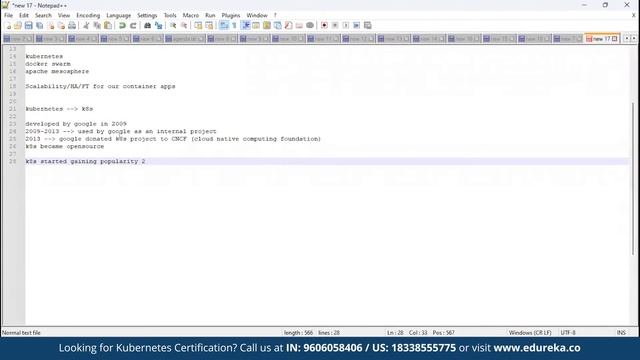Image resolution: width=640 pixels, height=360 pixels.
Task: Select the active new 17 tab
Action: (601, 39)
